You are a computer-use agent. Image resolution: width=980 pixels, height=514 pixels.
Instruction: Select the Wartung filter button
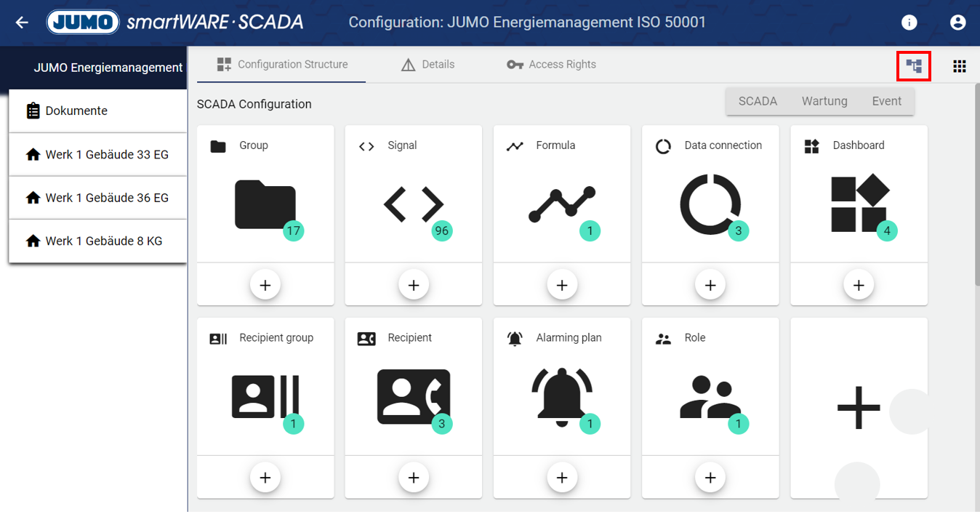pos(824,102)
